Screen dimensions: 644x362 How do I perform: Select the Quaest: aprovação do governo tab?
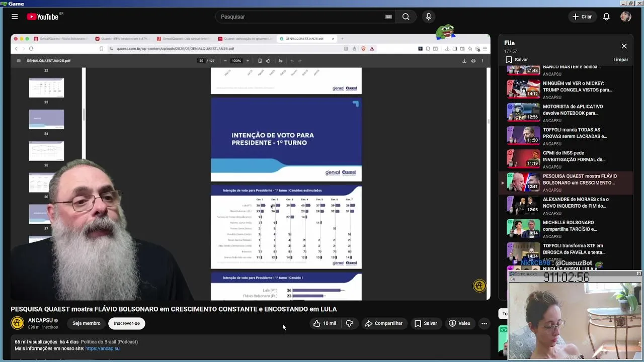[246, 39]
